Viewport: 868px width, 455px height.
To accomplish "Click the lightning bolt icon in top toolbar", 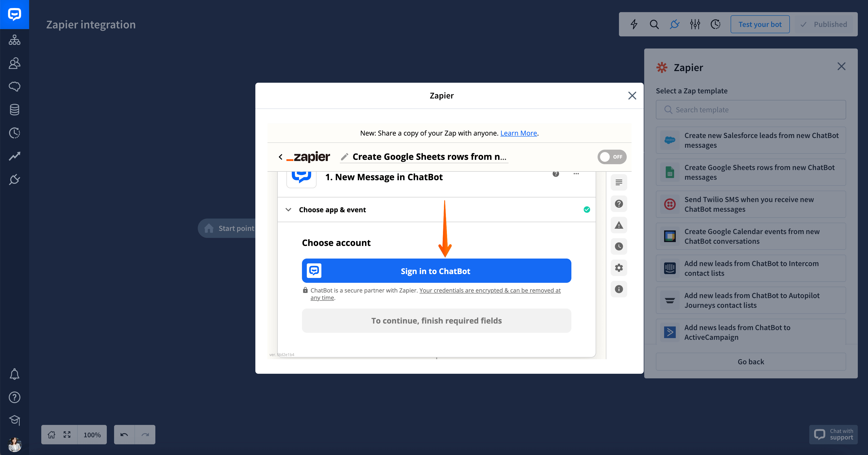I will pos(634,24).
